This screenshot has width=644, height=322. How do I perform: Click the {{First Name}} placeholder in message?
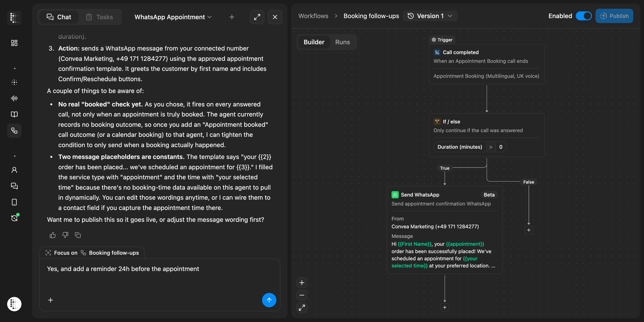[415, 244]
